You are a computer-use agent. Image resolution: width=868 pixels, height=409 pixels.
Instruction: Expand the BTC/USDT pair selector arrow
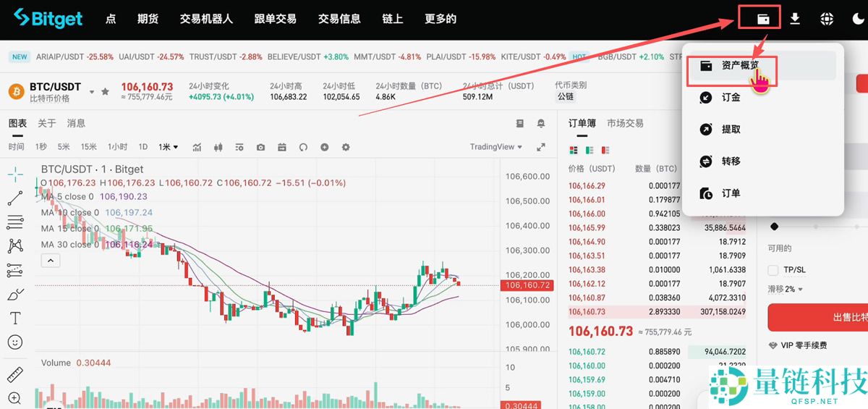pyautogui.click(x=92, y=92)
